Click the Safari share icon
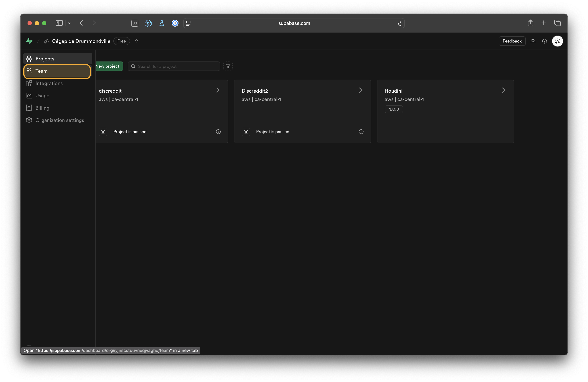Screen dimensions: 588x382 point(530,23)
